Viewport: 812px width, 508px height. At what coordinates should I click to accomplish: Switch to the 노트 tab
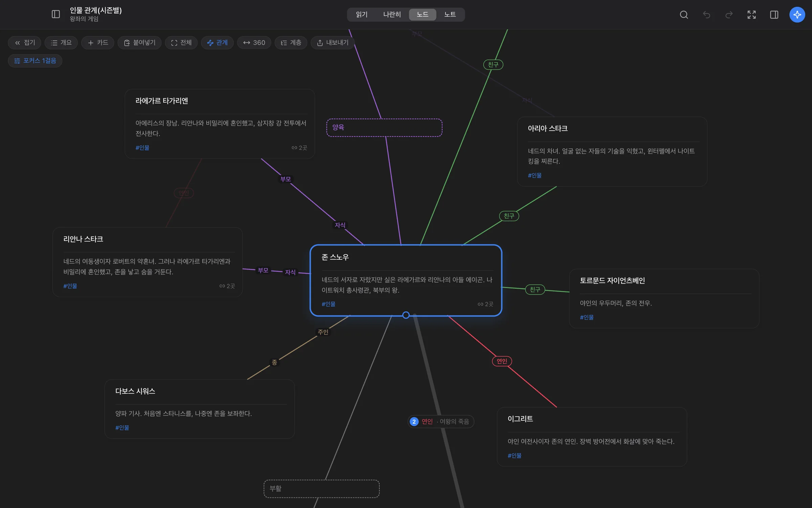450,15
